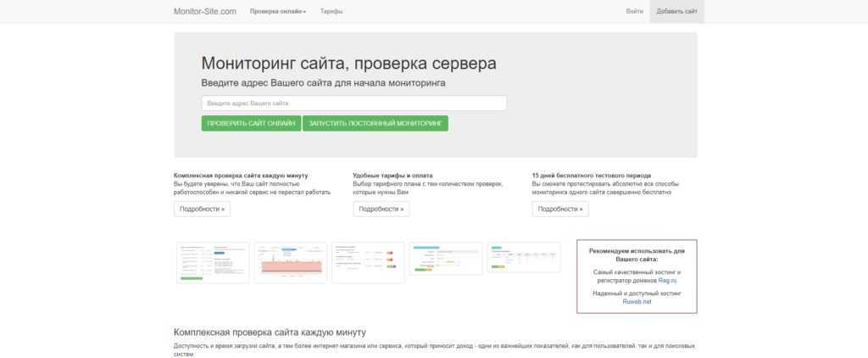Open the last thumbnail showing a table
This screenshot has height=358, width=868.
pos(523,257)
